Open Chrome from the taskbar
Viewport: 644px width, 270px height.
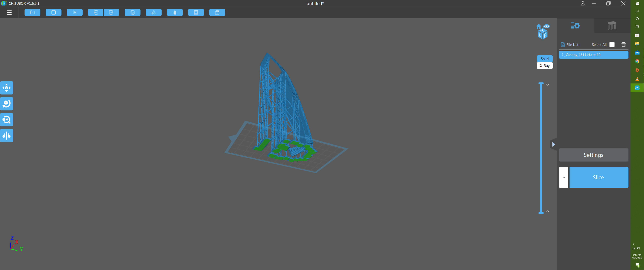(x=637, y=61)
